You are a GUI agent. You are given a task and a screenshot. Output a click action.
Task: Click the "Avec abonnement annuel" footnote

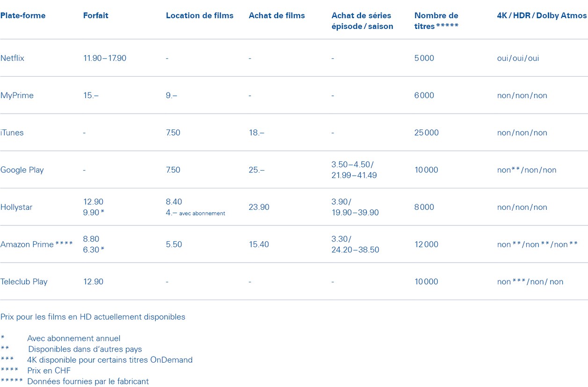coord(73,338)
